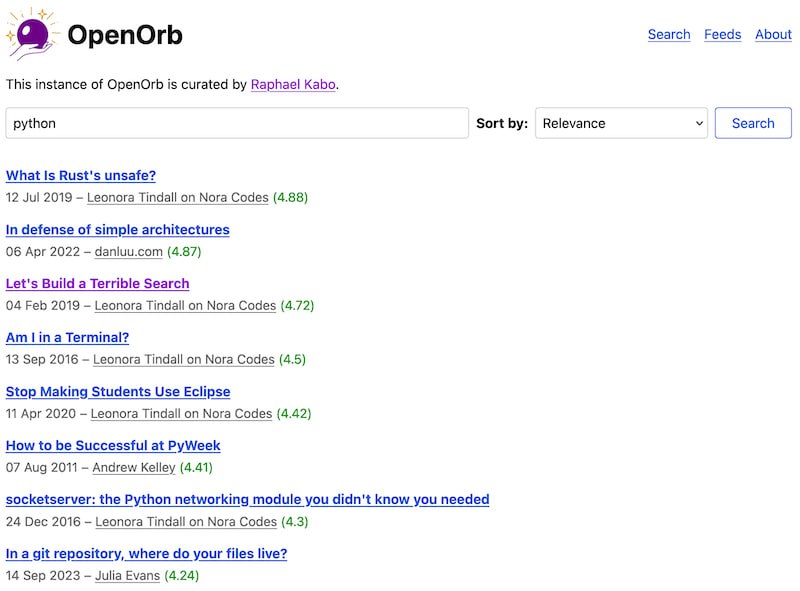
Task: Click inside the search input containing python
Action: [x=237, y=123]
